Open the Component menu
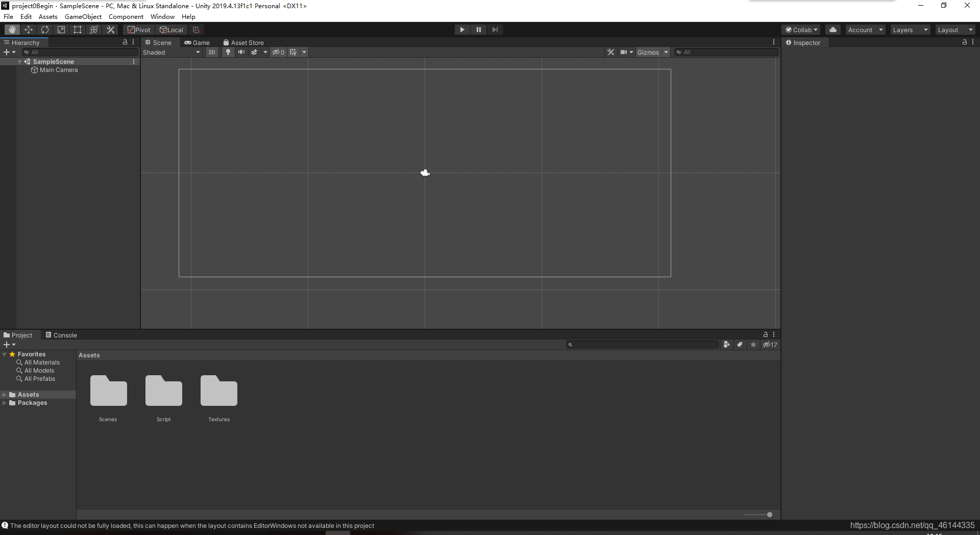The width and height of the screenshot is (980, 535). (x=126, y=17)
